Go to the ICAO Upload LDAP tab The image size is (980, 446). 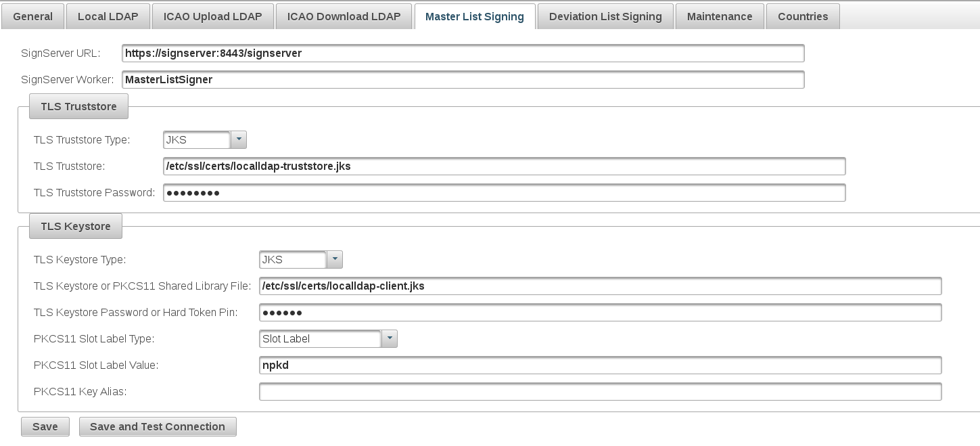coord(212,16)
